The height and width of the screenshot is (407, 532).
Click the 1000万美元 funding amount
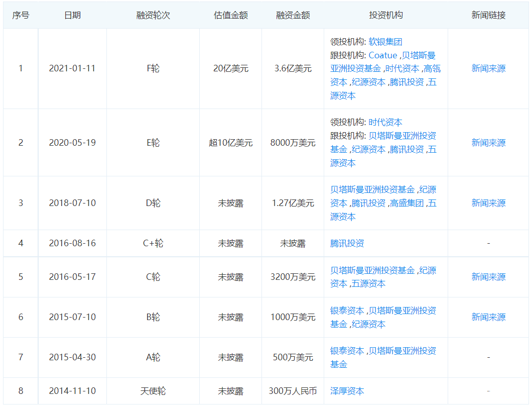click(x=293, y=318)
